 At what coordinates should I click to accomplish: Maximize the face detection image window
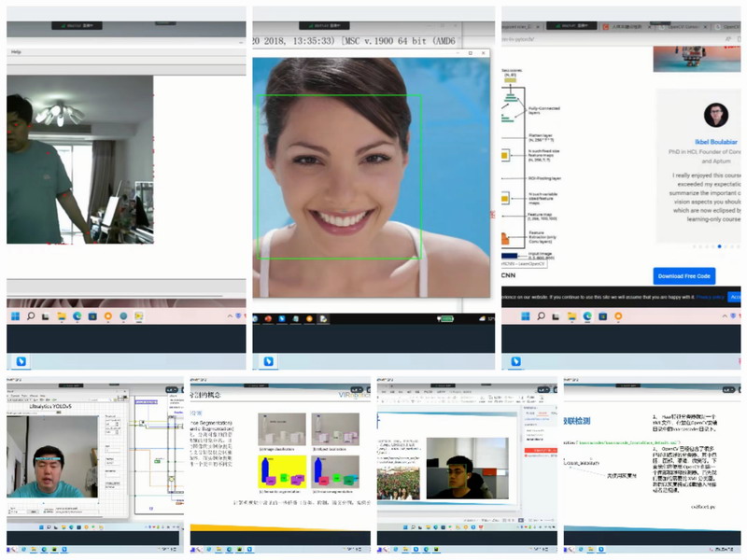(471, 53)
